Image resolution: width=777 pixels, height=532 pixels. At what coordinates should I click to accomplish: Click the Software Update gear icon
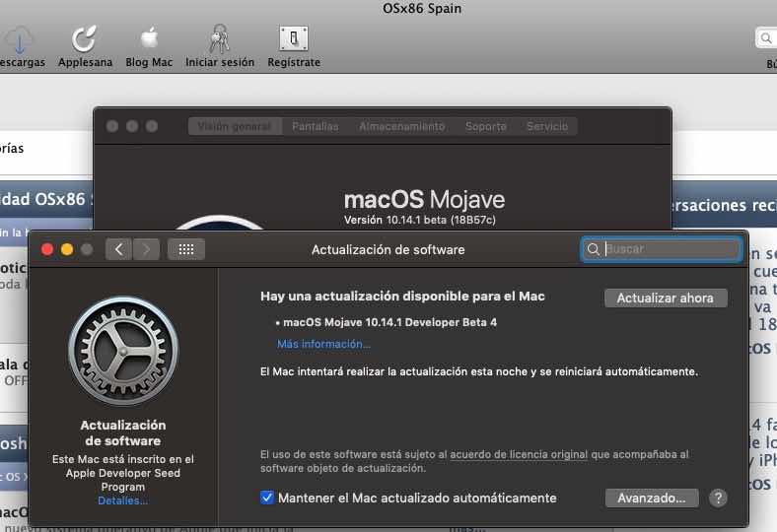[x=123, y=352]
